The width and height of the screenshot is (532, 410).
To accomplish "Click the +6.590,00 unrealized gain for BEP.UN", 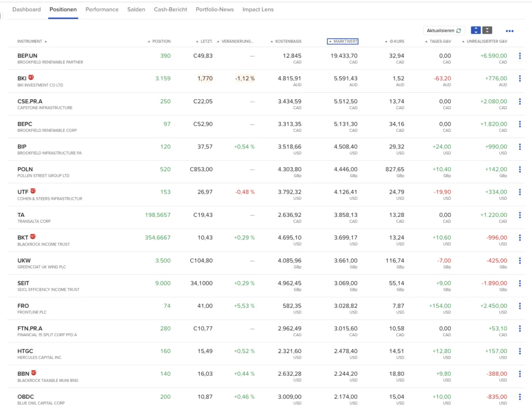I will [x=494, y=56].
